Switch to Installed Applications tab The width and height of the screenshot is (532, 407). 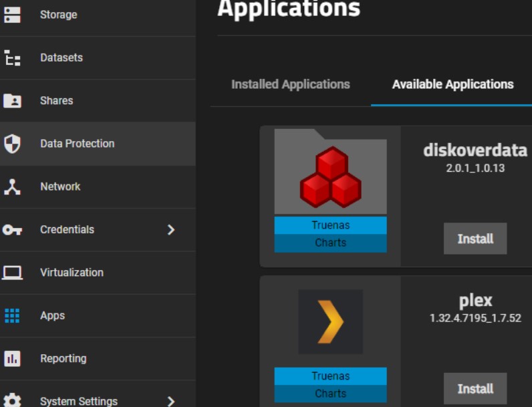point(291,84)
